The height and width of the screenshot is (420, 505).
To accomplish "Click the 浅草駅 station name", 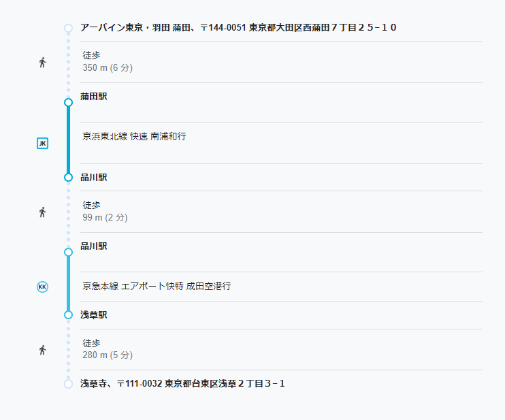I will (x=94, y=315).
